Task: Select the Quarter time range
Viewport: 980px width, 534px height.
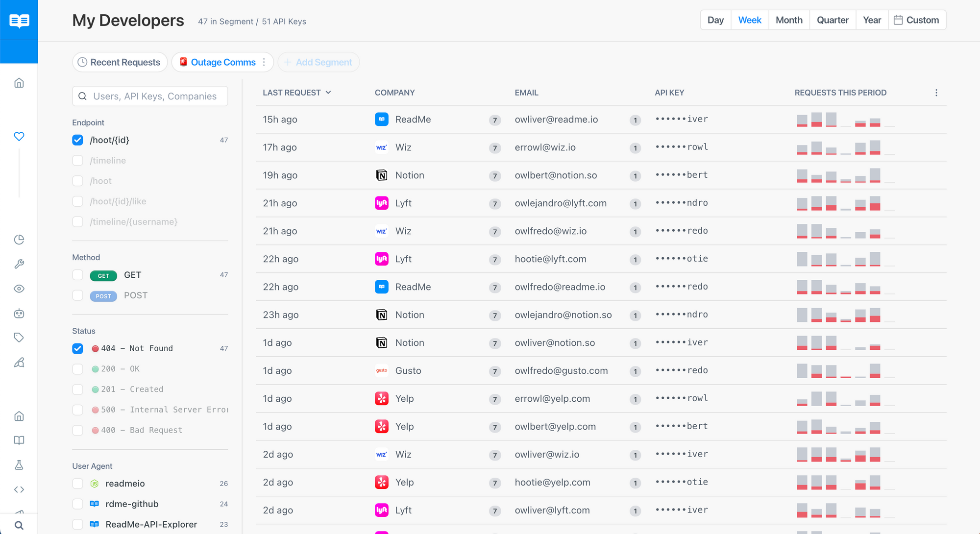Action: point(833,20)
